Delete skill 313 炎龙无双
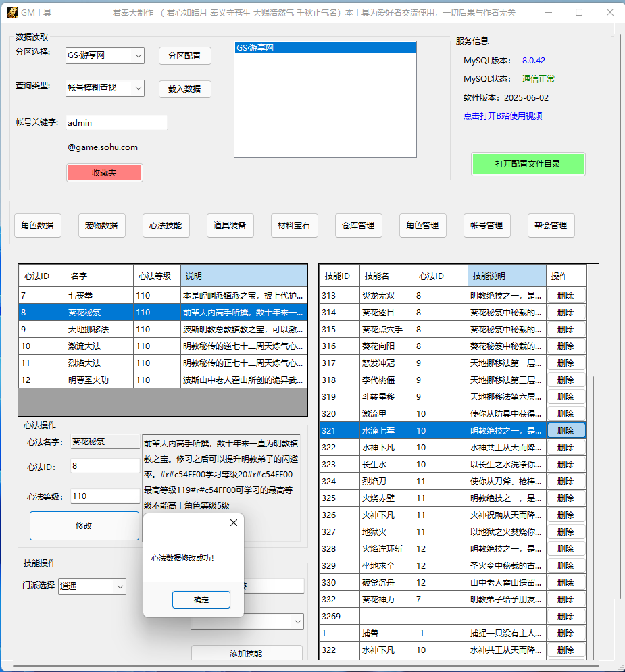Screen dimensions: 625x672 [566, 295]
